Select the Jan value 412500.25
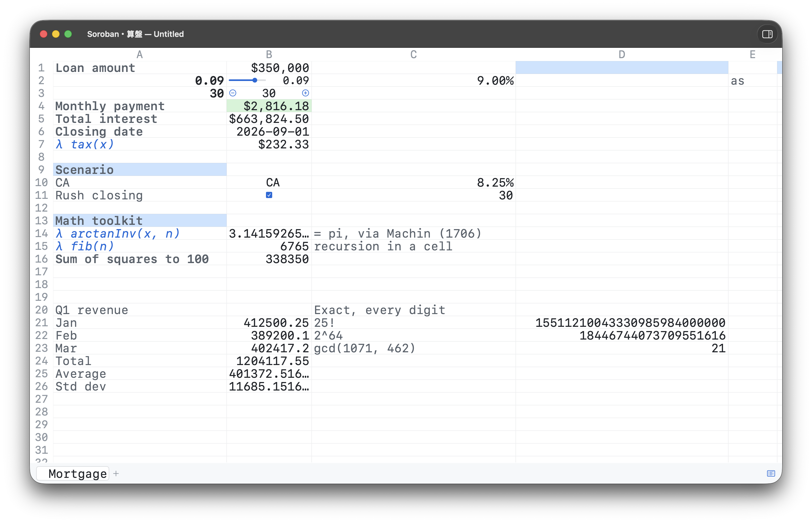The image size is (812, 523). (269, 322)
